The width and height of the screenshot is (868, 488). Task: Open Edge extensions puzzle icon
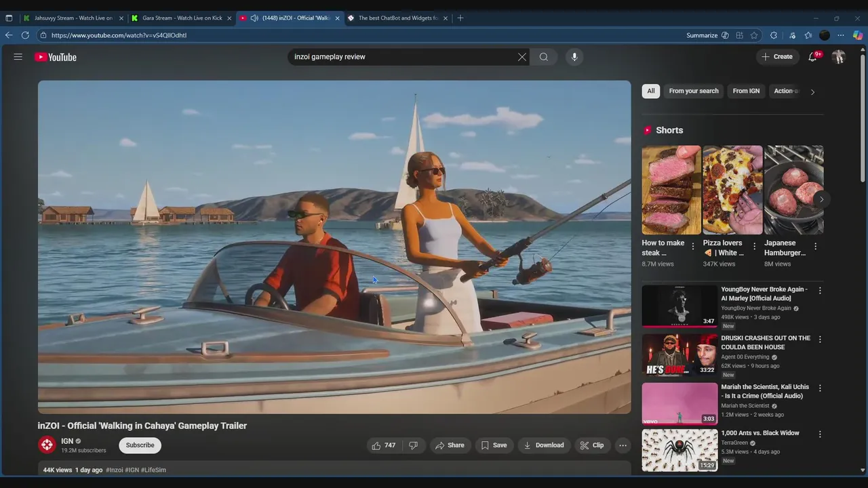click(x=774, y=35)
